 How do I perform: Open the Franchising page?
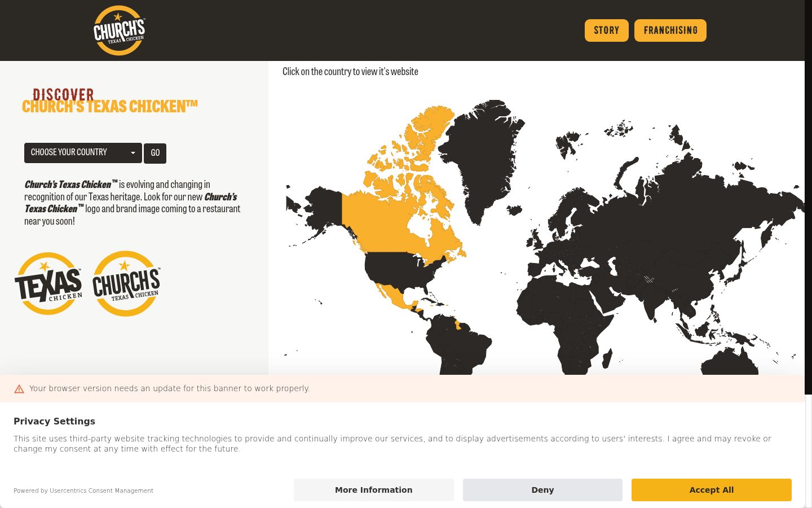[x=670, y=30]
